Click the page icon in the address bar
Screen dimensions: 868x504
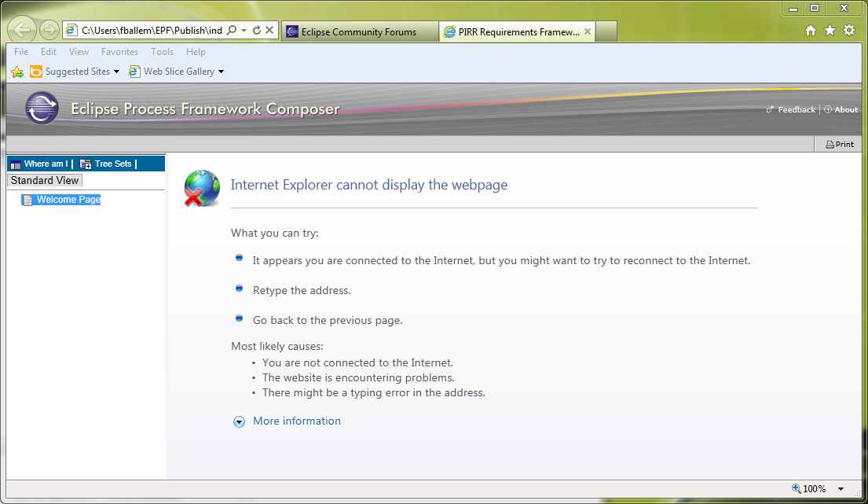[x=71, y=30]
